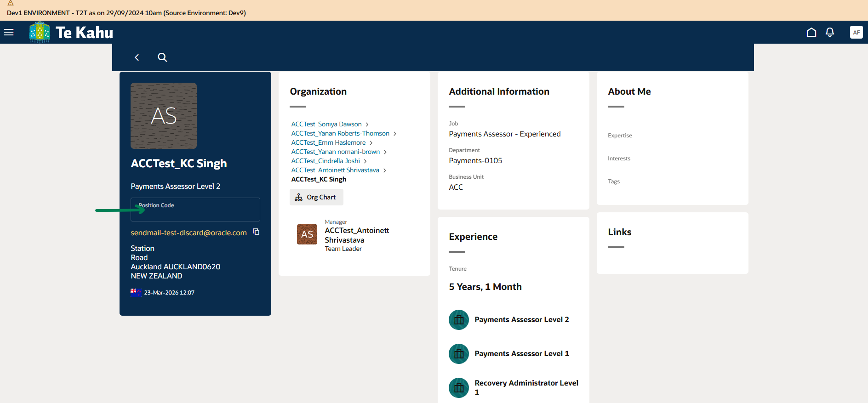Open ACCTest_Yanan Roberts-Thomson link

[x=340, y=133]
